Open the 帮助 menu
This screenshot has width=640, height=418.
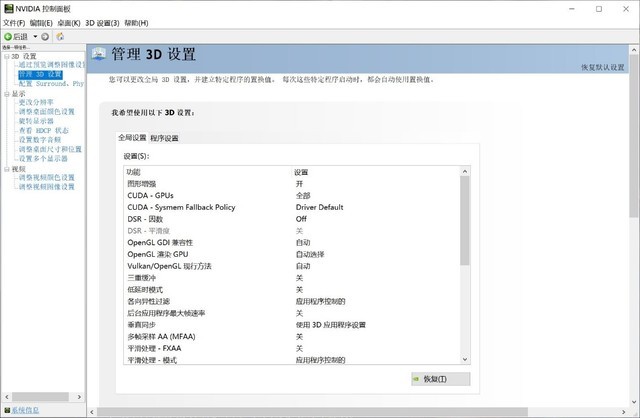click(x=136, y=23)
